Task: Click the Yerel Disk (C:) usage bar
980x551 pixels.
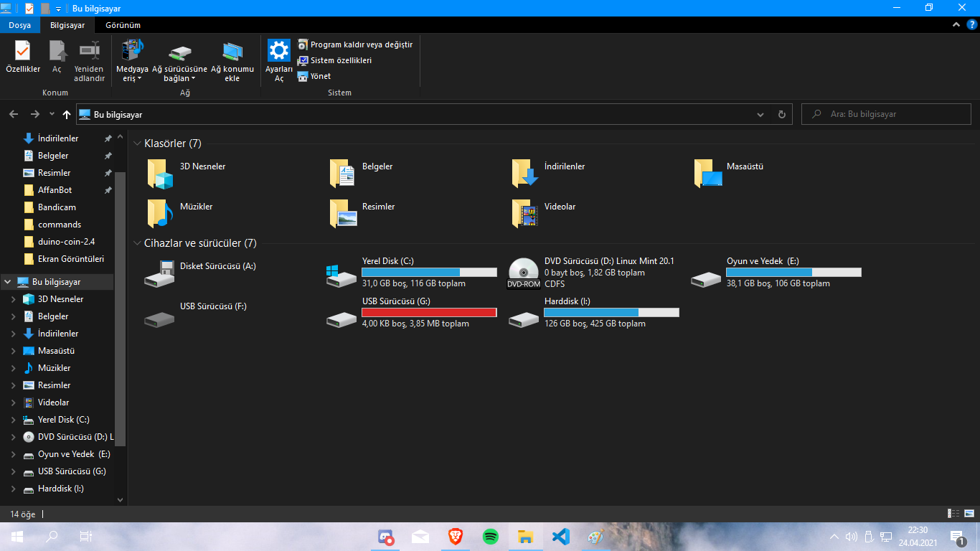Action: [429, 273]
